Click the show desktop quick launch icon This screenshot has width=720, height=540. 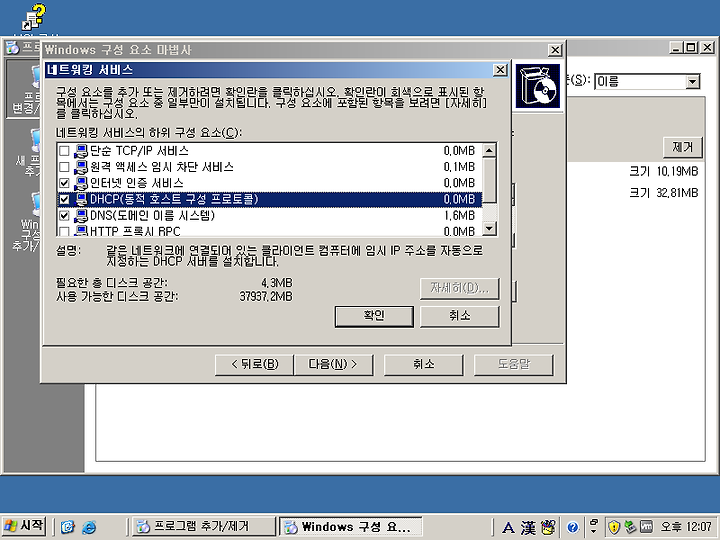pyautogui.click(x=68, y=527)
